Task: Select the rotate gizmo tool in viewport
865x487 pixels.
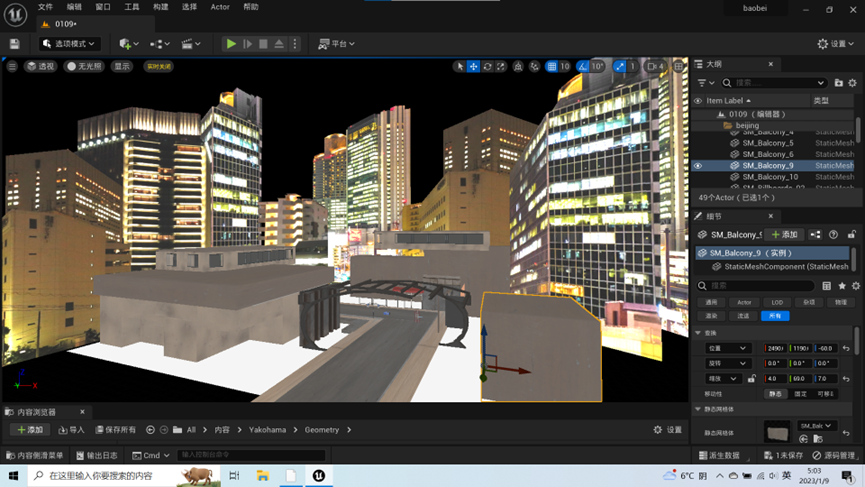Action: tap(487, 67)
